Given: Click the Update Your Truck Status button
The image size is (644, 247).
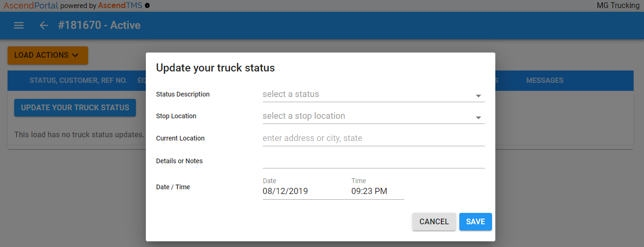Looking at the screenshot, I should [75, 107].
